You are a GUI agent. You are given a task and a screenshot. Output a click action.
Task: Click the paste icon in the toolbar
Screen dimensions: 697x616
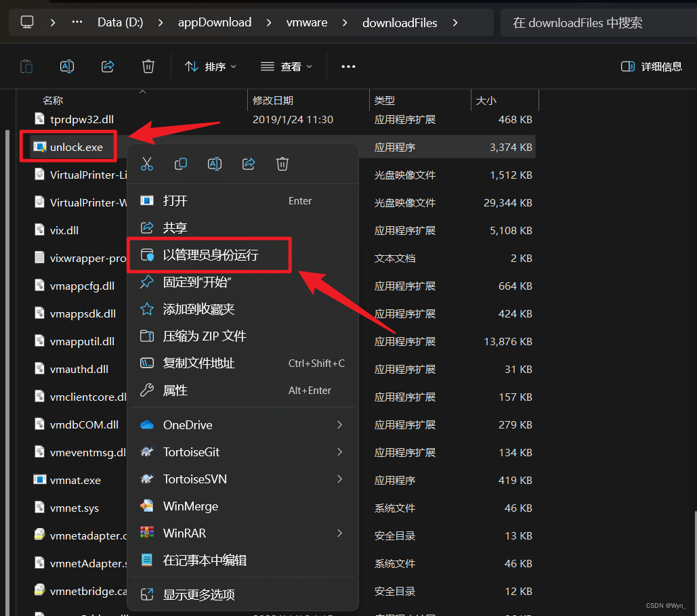click(x=26, y=66)
